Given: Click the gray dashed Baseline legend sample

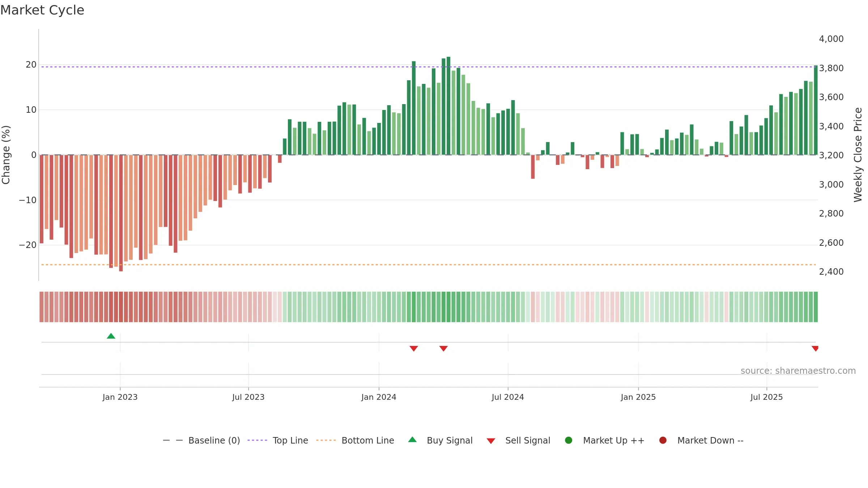Looking at the screenshot, I should pos(173,440).
